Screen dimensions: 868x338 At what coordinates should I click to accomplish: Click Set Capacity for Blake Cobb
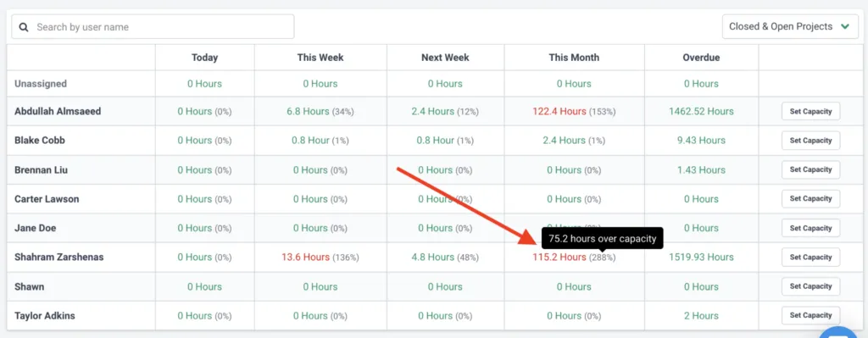(810, 141)
